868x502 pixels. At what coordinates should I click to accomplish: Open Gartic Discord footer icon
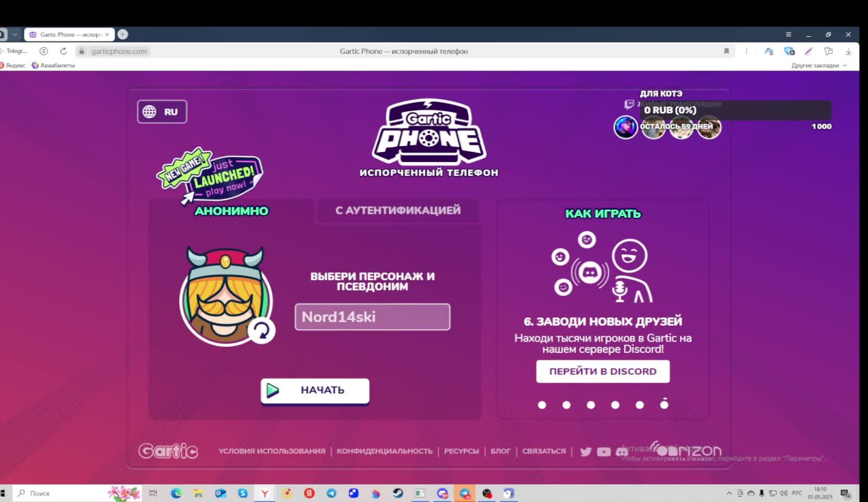pyautogui.click(x=622, y=452)
